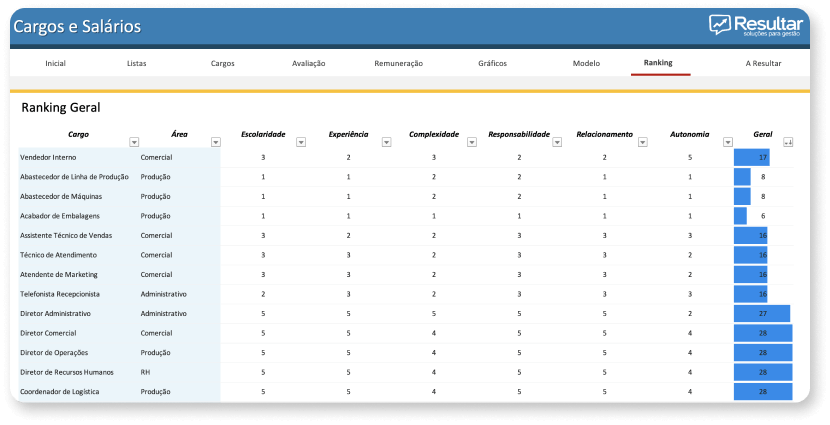Click the Resultar logo icon
Image resolution: width=830 pixels, height=425 pixels.
pyautogui.click(x=721, y=25)
